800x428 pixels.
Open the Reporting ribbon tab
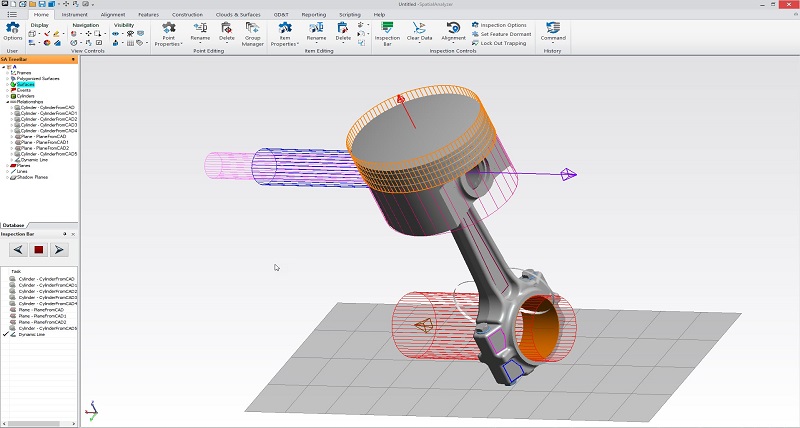click(x=314, y=15)
